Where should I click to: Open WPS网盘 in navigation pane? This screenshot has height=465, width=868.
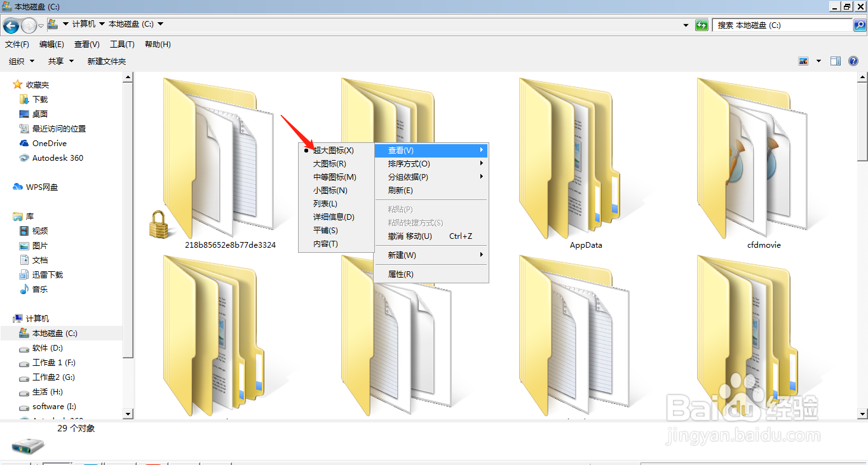coord(36,187)
